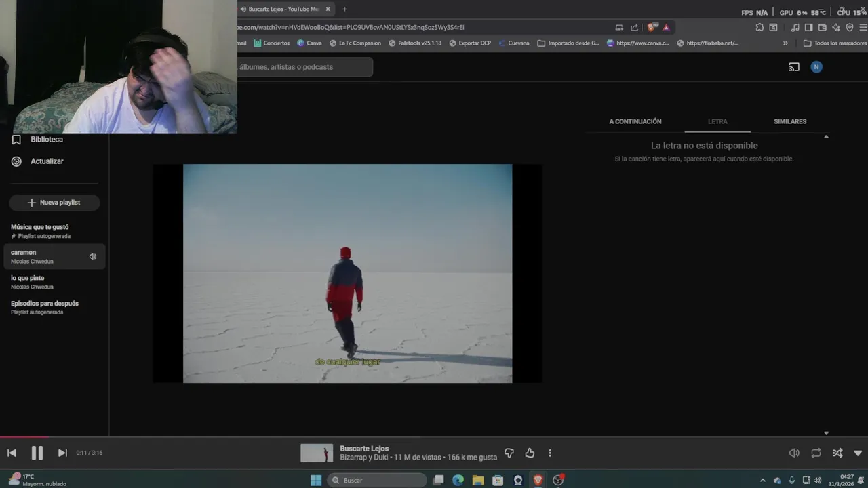This screenshot has width=868, height=488.
Task: Toggle the browser sidebar panel icon
Action: click(x=808, y=27)
